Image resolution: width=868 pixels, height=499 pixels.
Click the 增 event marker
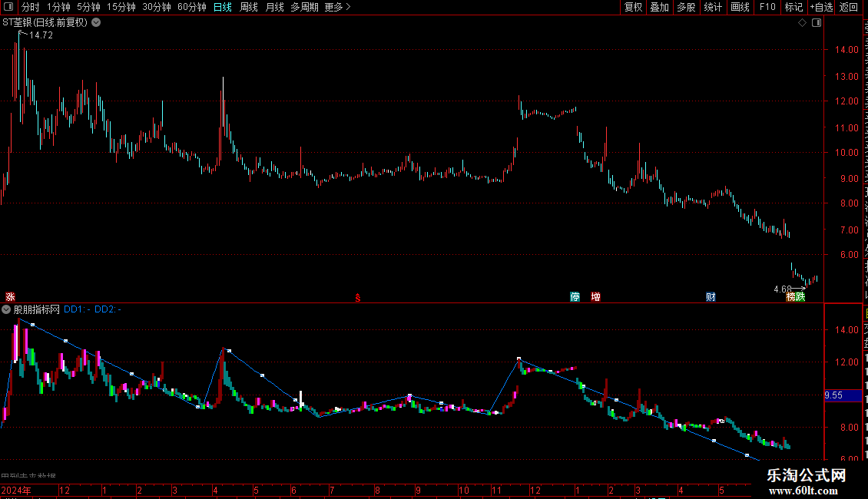click(x=595, y=297)
